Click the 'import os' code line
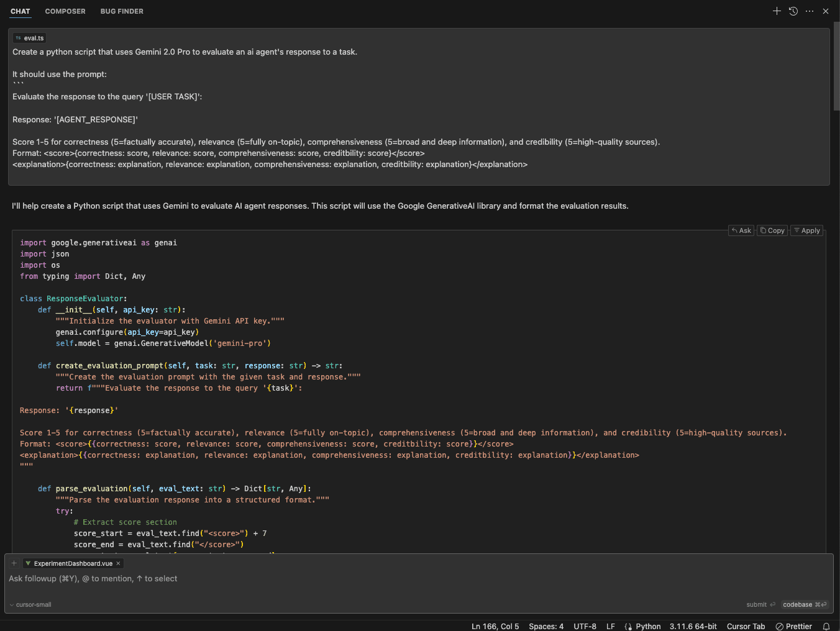Screen dimensions: 840x631 (x=40, y=265)
